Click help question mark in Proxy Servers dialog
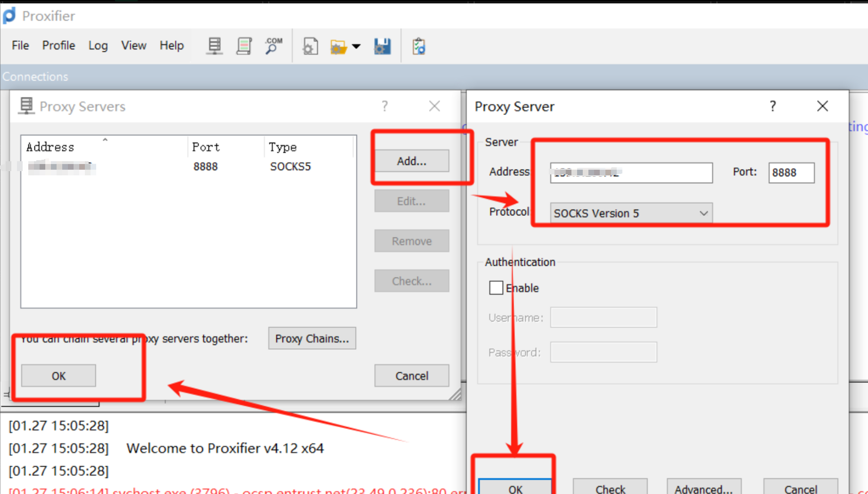The image size is (868, 494). pyautogui.click(x=385, y=106)
